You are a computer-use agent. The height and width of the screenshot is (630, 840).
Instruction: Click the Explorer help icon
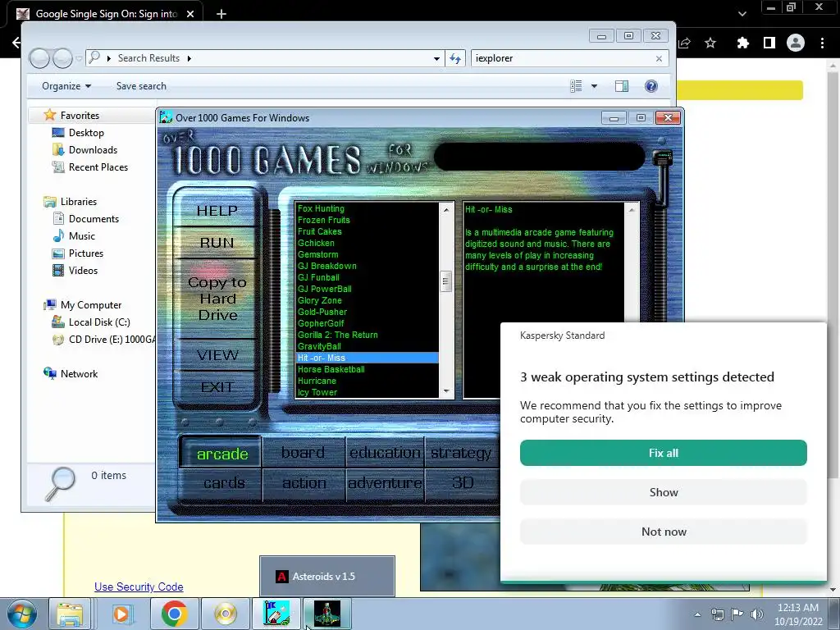[651, 86]
